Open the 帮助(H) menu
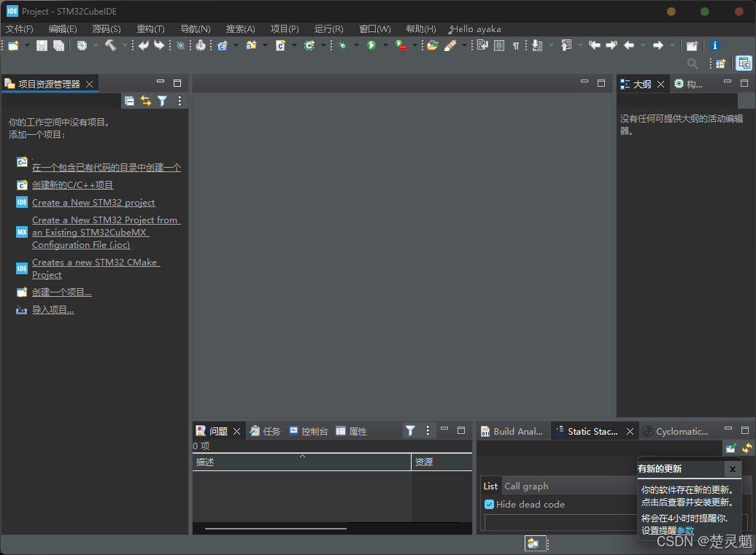This screenshot has height=555, width=756. (421, 29)
